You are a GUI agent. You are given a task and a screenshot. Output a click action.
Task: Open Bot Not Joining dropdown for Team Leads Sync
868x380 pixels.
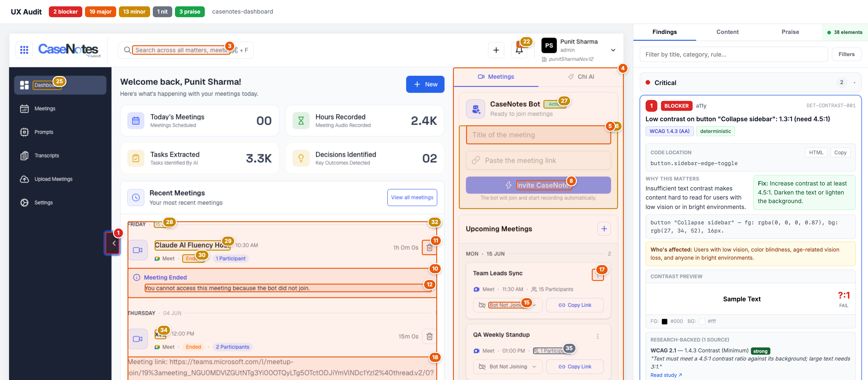507,305
